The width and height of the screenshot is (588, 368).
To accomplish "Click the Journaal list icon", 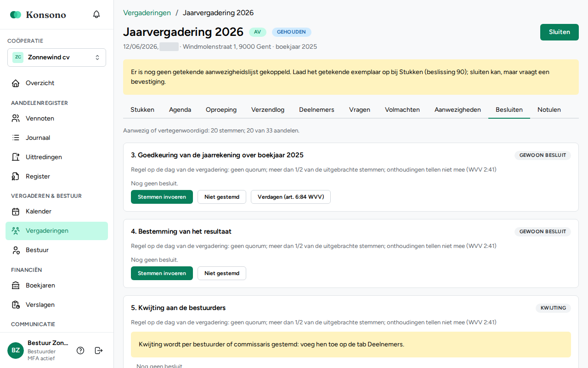I will pos(16,138).
